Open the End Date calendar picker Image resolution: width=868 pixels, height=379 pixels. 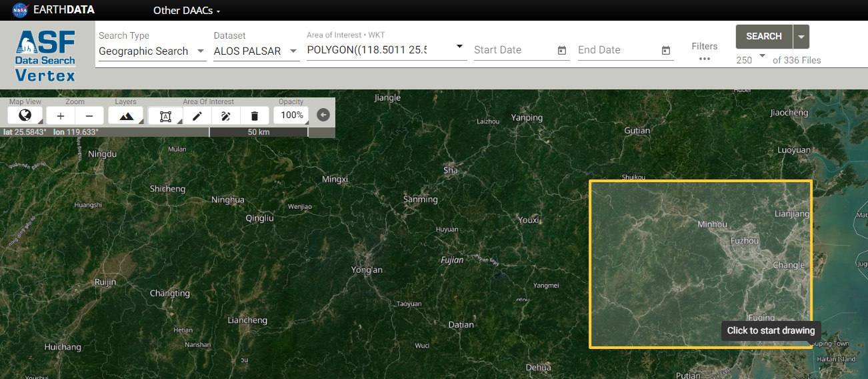coord(665,50)
